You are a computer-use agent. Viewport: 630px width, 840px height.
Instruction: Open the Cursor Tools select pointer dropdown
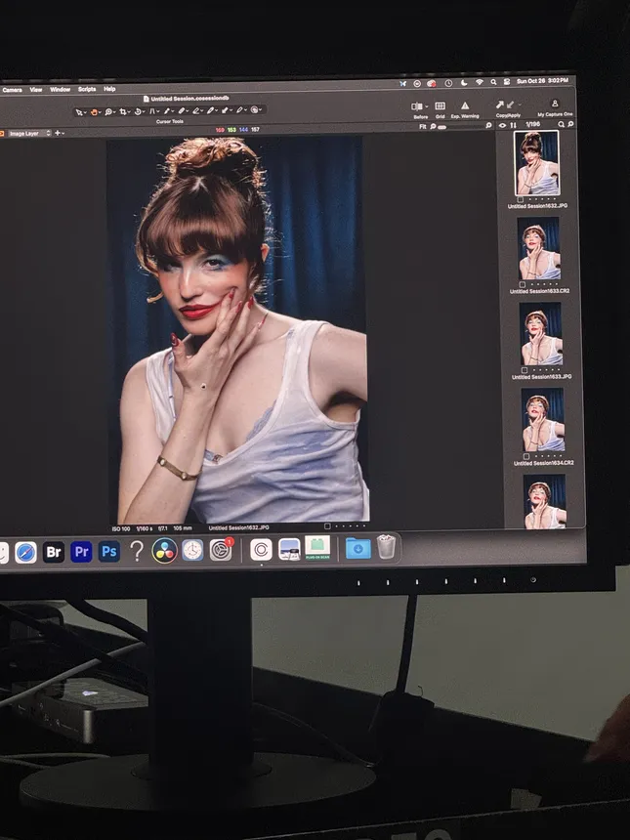pos(81,111)
